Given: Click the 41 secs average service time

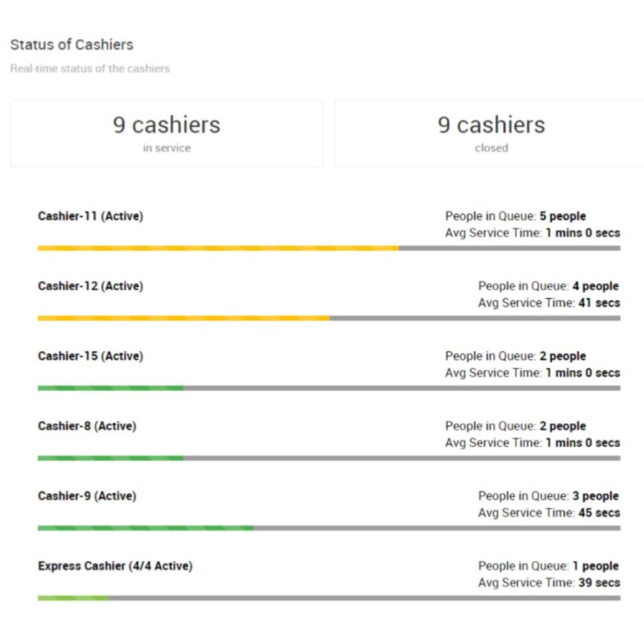Looking at the screenshot, I should click(x=599, y=303).
